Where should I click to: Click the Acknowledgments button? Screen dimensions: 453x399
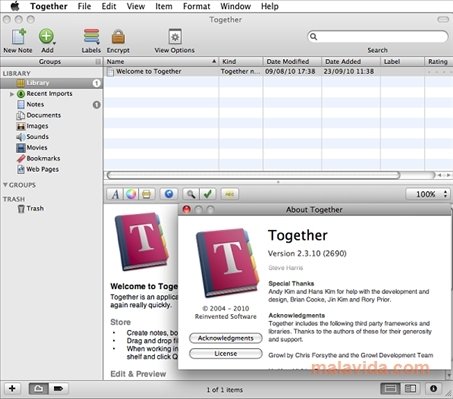226,338
